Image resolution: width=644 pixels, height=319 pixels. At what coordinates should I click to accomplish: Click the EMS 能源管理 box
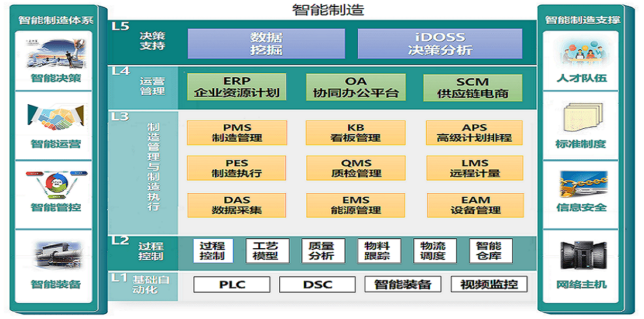click(356, 205)
